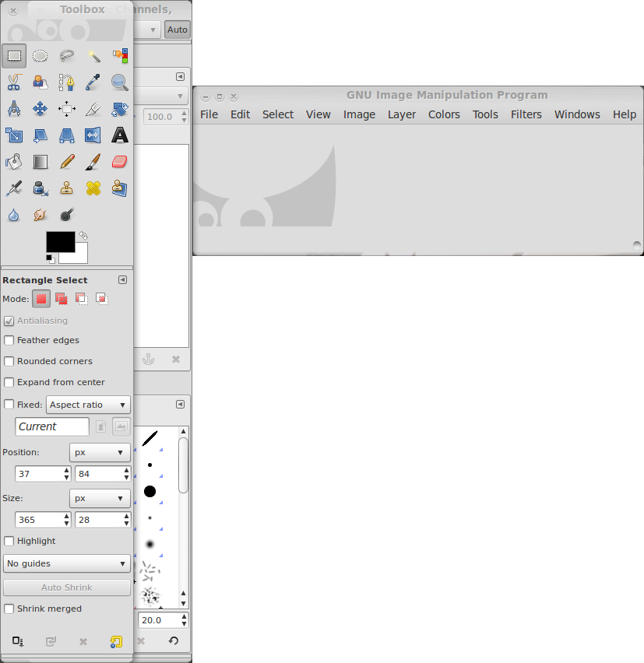644x663 pixels.
Task: Pick the Color Picker eyedropper tool
Action: (93, 82)
